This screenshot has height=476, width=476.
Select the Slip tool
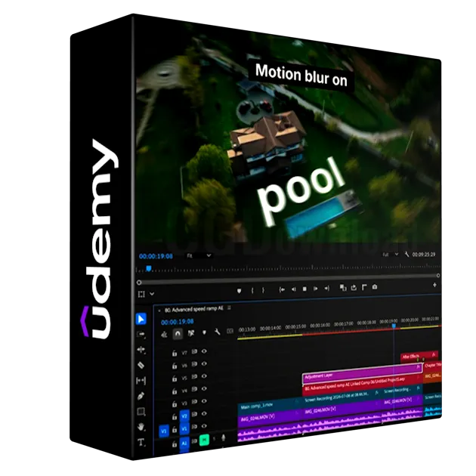click(x=141, y=381)
